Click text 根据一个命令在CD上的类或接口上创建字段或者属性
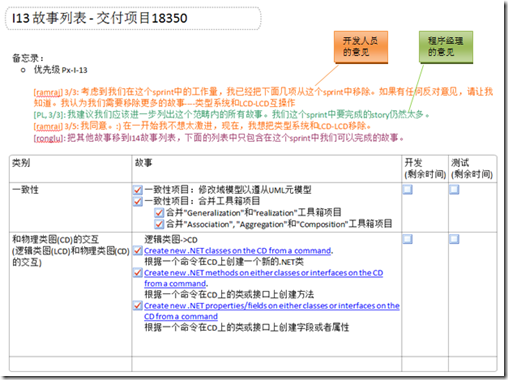Viewport: 508px width, 380px height. click(x=246, y=327)
